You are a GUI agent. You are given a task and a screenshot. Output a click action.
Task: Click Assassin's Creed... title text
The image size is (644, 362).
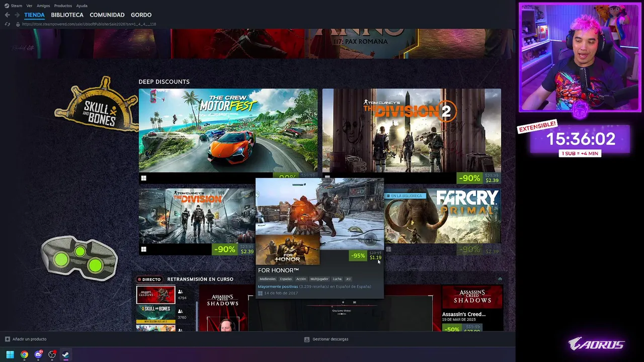tap(464, 314)
